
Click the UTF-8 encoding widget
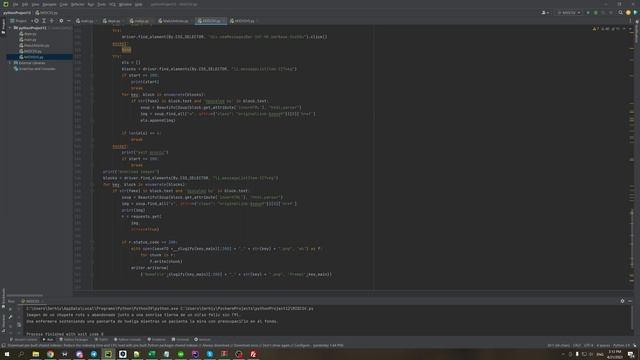click(x=589, y=346)
